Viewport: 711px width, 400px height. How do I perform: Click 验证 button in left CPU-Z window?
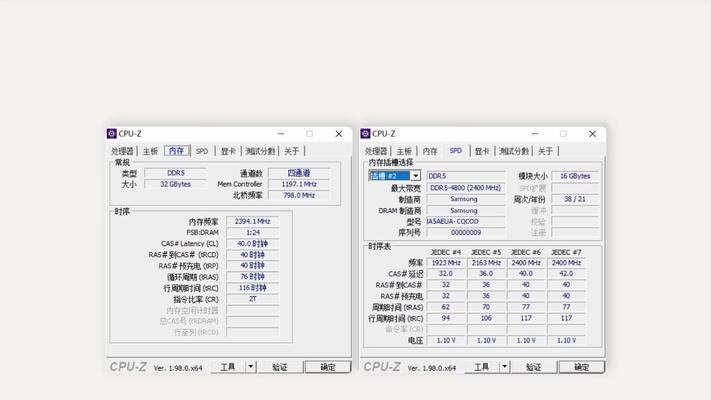tap(280, 367)
